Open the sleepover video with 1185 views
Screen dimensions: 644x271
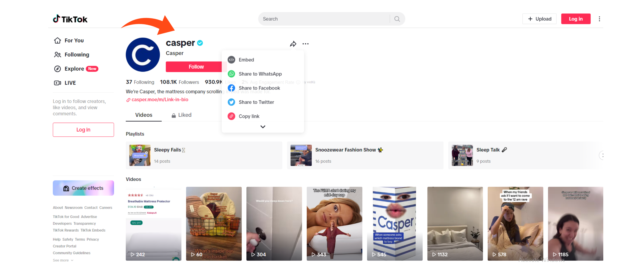[575, 224]
